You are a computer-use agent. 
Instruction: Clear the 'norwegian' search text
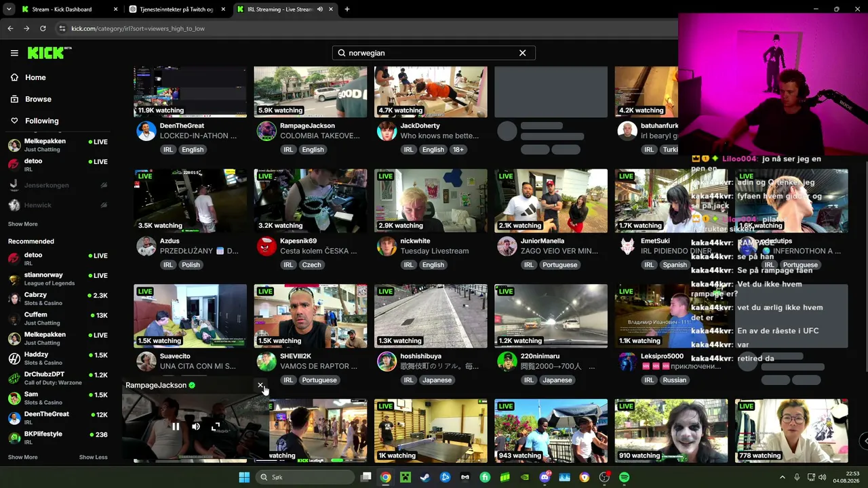(x=522, y=53)
